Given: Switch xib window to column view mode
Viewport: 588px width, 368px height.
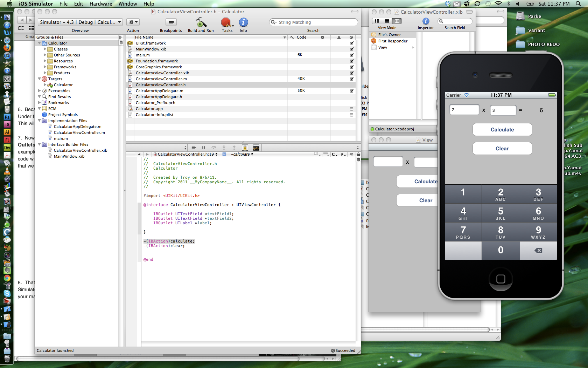Looking at the screenshot, I should 397,21.
